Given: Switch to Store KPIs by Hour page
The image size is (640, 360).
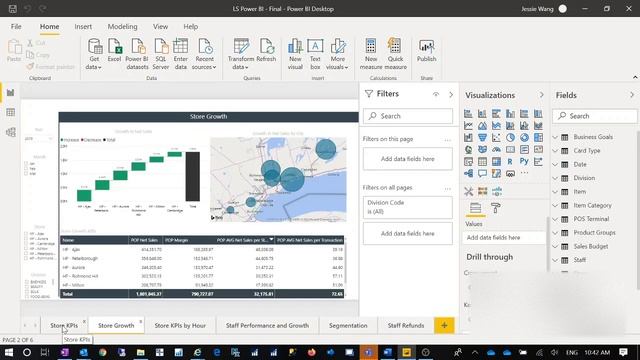Looking at the screenshot, I should (x=180, y=325).
